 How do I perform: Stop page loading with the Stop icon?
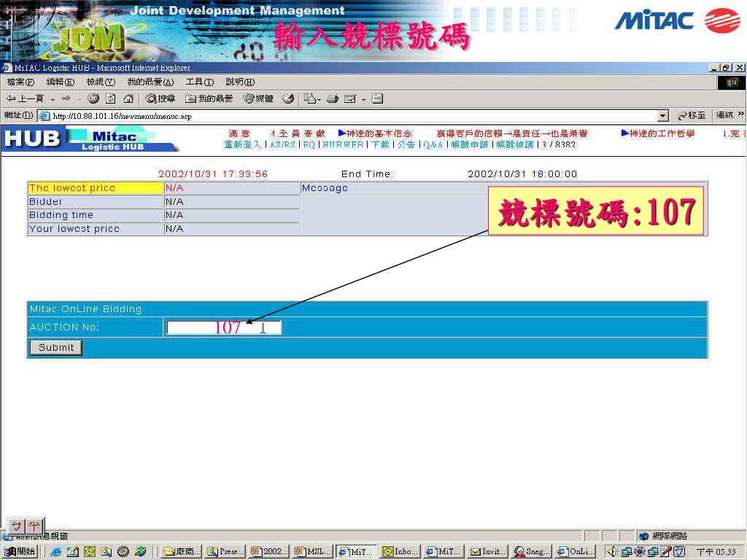(x=93, y=98)
